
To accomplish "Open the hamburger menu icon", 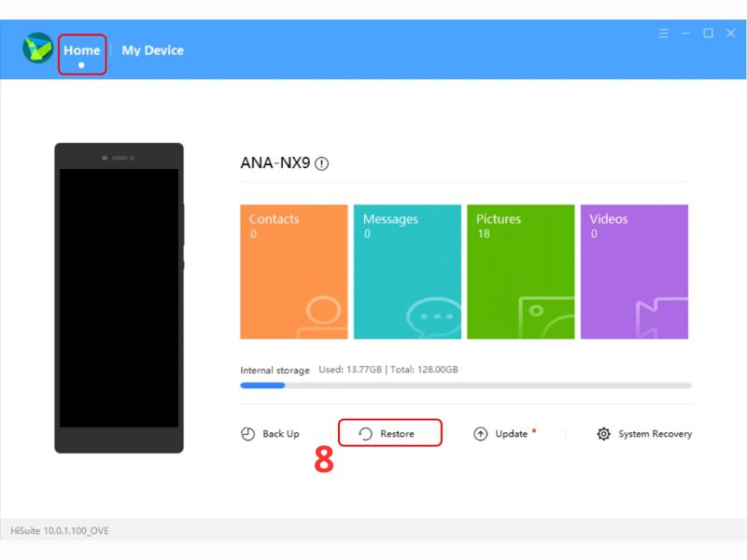I will point(663,34).
